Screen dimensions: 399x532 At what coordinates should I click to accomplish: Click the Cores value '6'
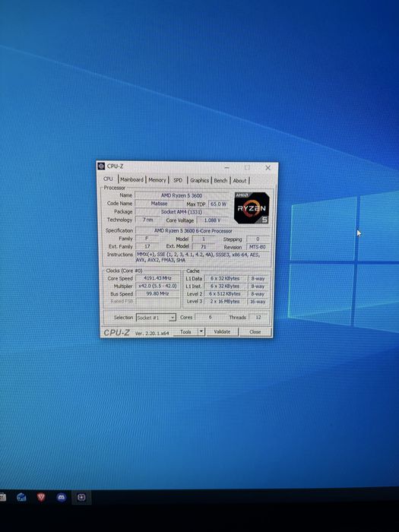[x=210, y=317]
